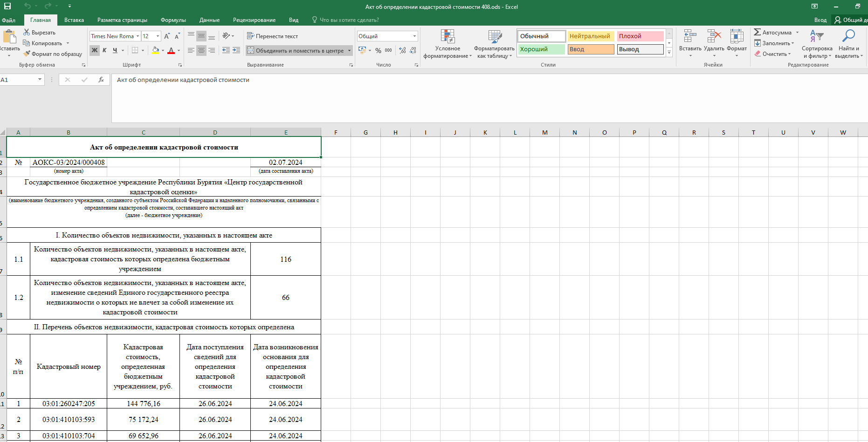The image size is (868, 442).
Task: Open the Вставка ribbon tab
Action: 74,20
